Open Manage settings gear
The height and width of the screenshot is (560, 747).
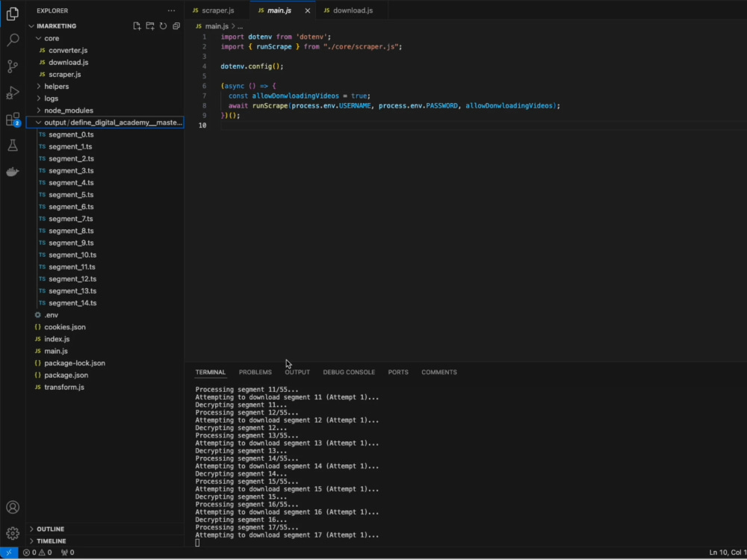13,533
